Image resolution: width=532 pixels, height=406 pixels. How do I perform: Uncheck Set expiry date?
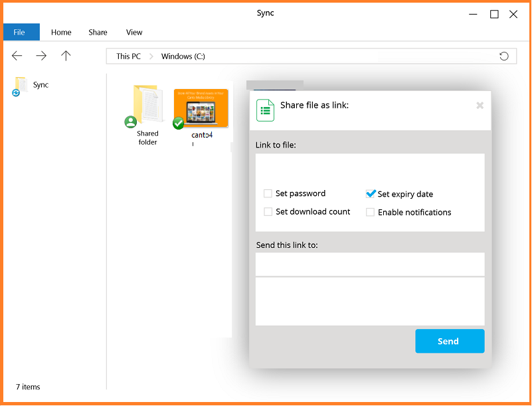(x=370, y=194)
